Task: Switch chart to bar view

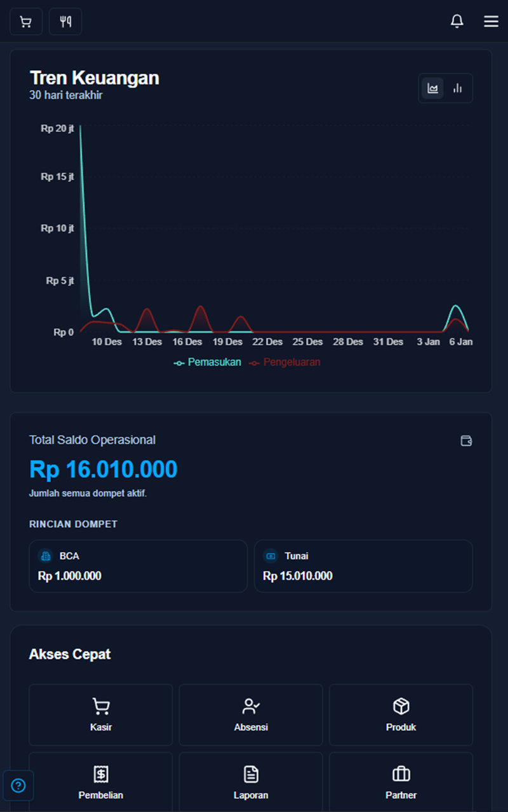Action: pyautogui.click(x=457, y=88)
